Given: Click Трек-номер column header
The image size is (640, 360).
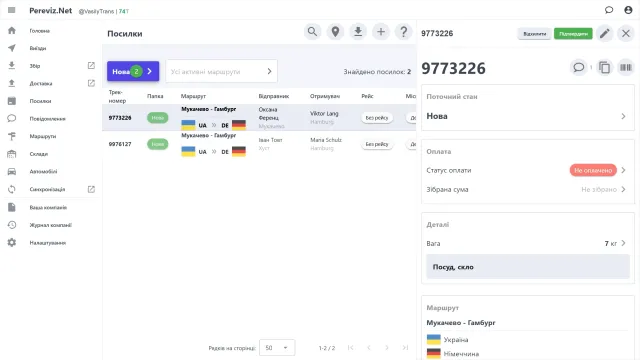Looking at the screenshot, I should tap(117, 96).
